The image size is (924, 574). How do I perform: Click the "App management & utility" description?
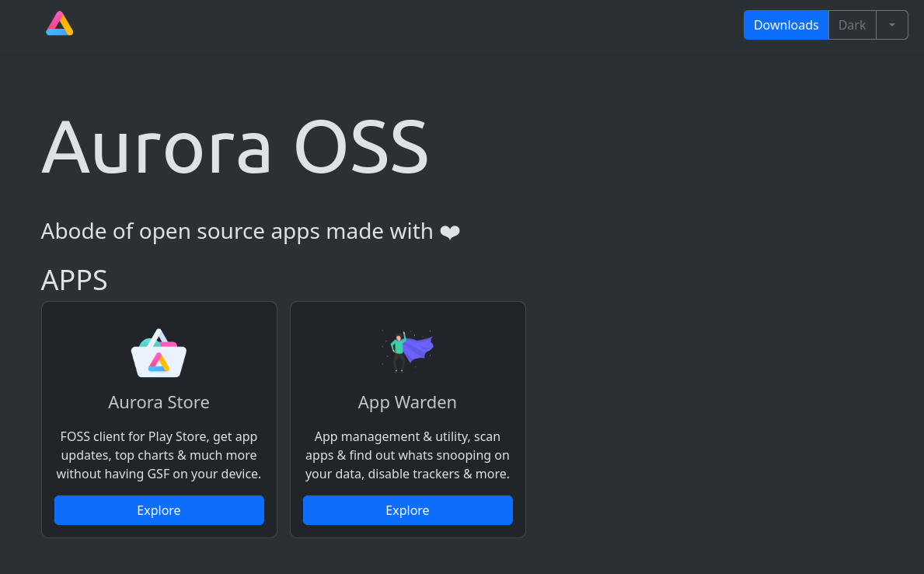coord(407,455)
